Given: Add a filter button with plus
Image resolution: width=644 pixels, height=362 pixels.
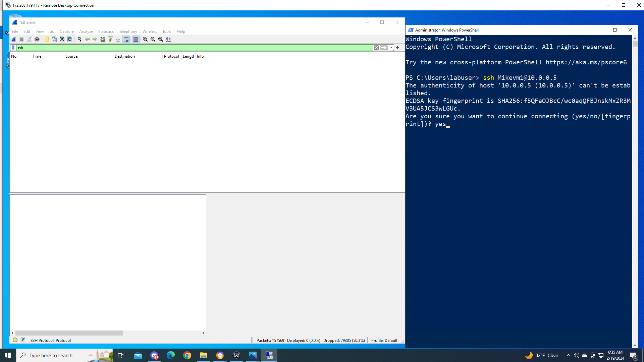Looking at the screenshot, I should coord(397,48).
